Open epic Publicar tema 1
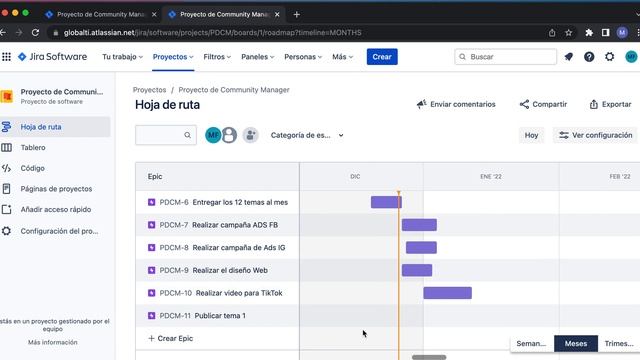 pyautogui.click(x=220, y=316)
